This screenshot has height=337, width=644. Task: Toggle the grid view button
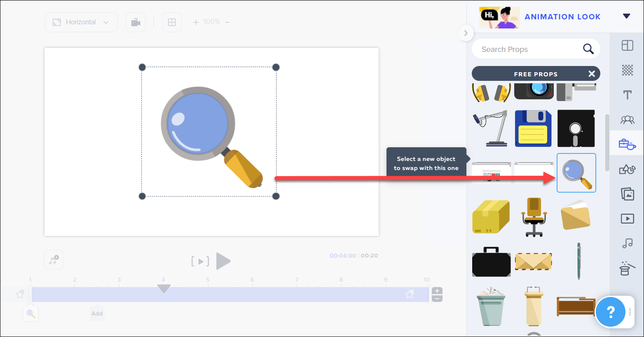(172, 22)
